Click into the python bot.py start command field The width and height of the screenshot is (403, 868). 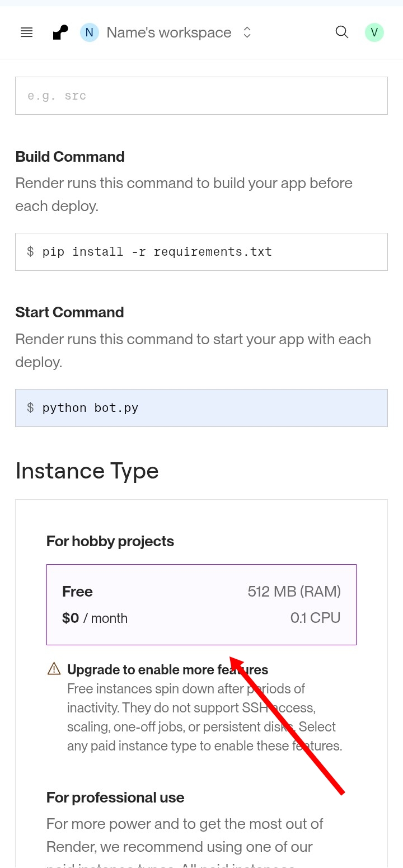[201, 408]
